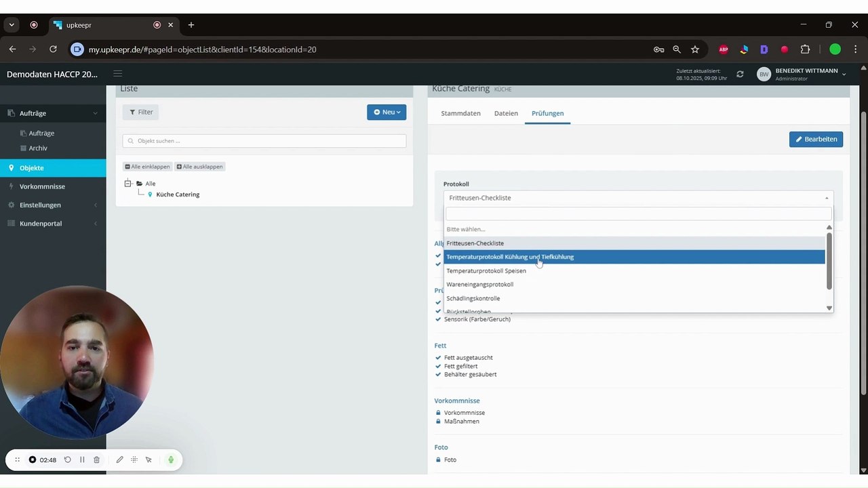Click the Fett ausgetauscht check item
This screenshot has width=868, height=488.
point(464,357)
